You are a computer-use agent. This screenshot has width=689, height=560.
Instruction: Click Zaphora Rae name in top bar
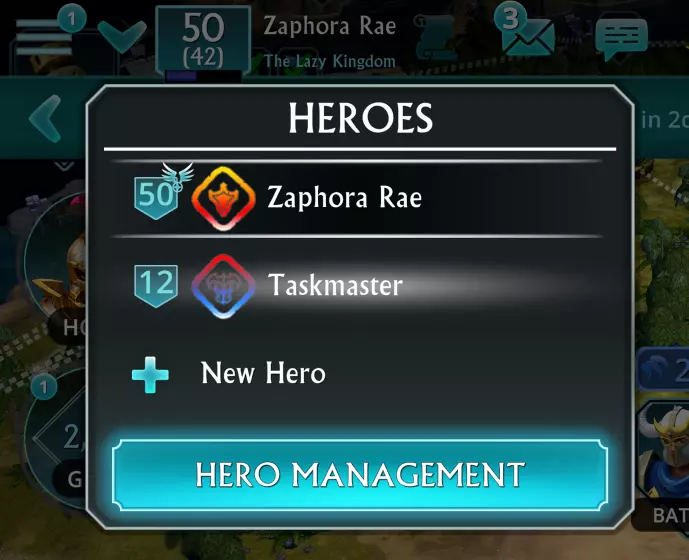click(330, 26)
